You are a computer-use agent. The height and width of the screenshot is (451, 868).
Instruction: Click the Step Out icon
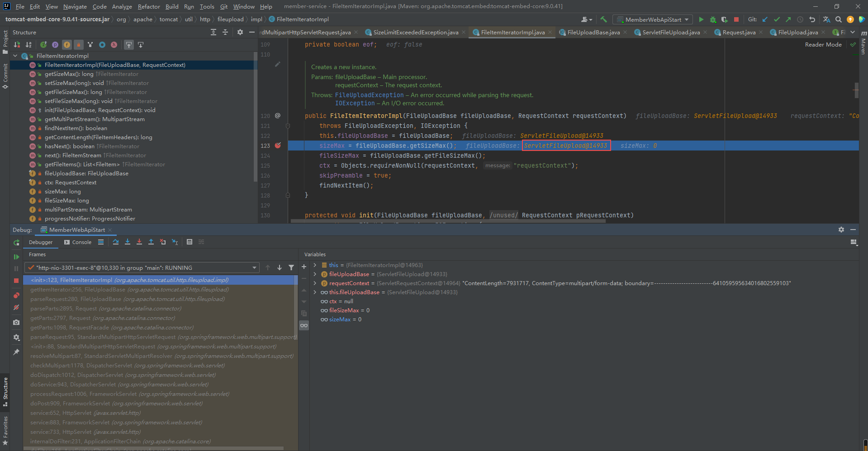point(151,242)
